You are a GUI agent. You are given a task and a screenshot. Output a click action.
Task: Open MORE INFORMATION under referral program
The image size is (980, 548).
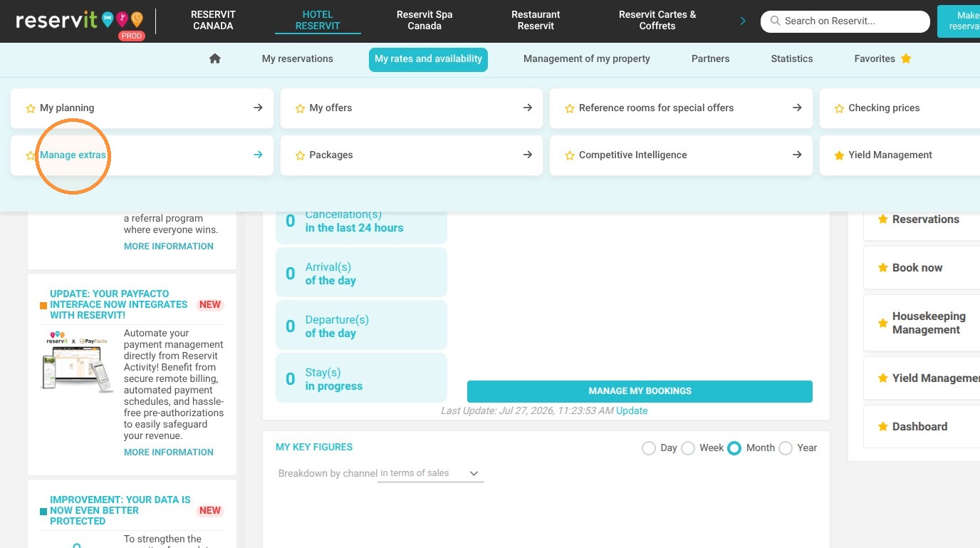tap(169, 246)
